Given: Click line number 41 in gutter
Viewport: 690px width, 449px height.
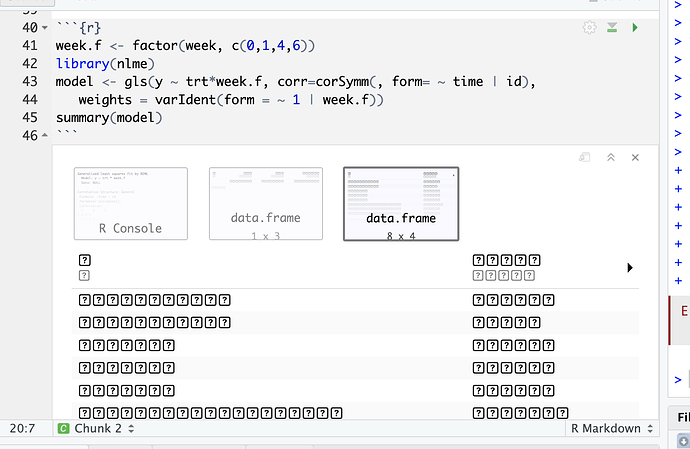Looking at the screenshot, I should tap(29, 46).
